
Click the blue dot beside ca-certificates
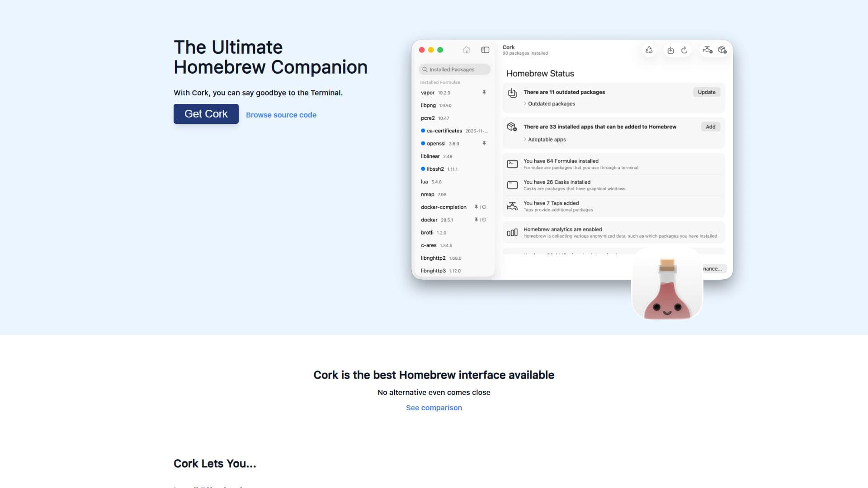pyautogui.click(x=423, y=131)
